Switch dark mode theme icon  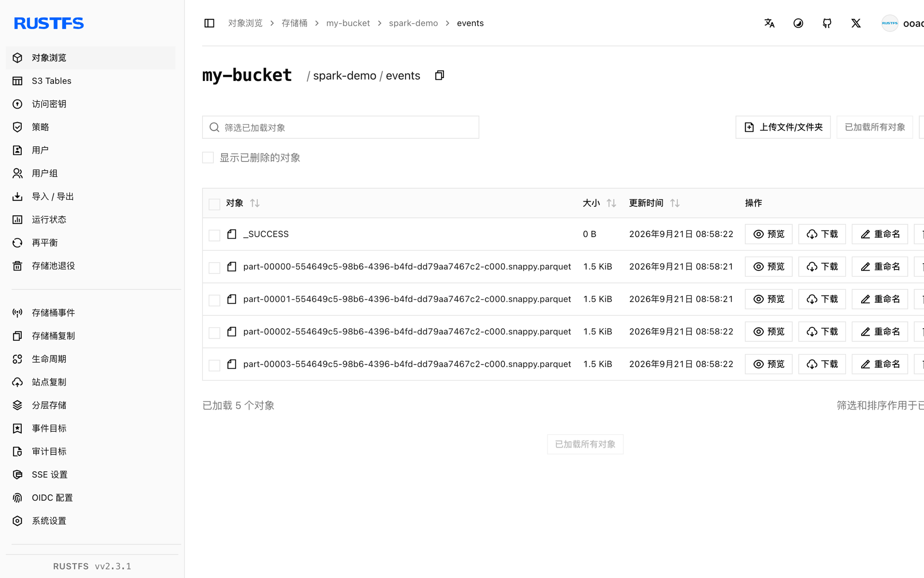(x=798, y=23)
